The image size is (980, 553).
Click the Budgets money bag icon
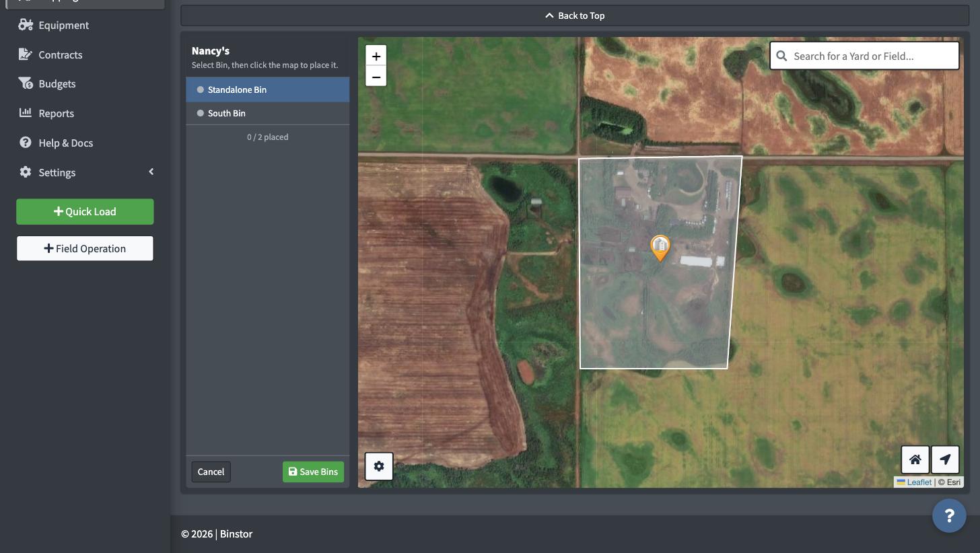point(26,83)
